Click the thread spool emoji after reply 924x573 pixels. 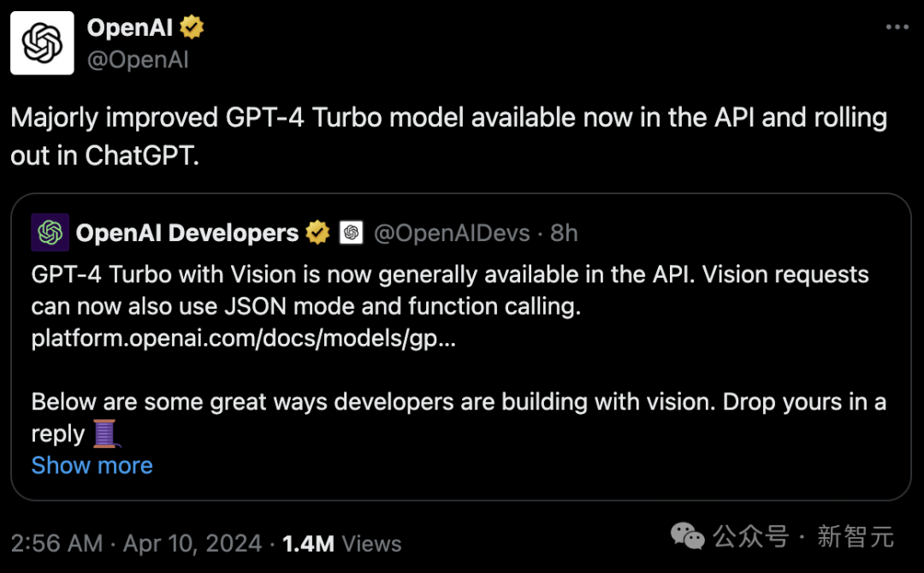(x=106, y=434)
